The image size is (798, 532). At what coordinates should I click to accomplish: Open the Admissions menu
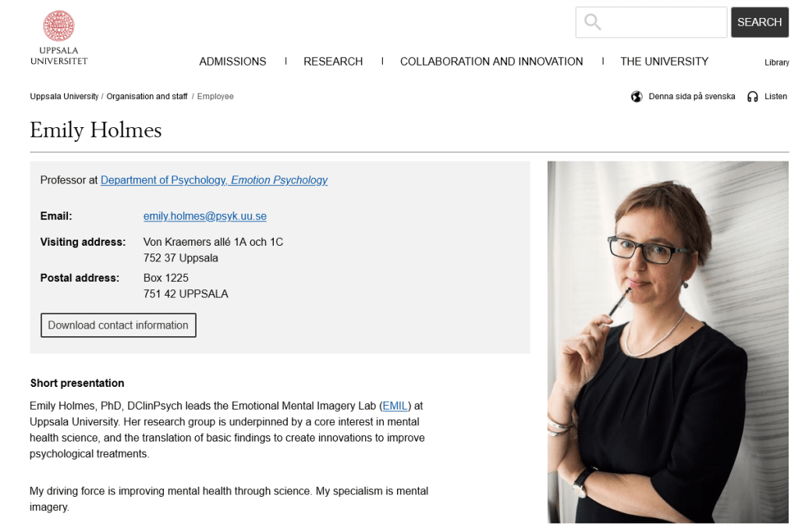[x=232, y=62]
